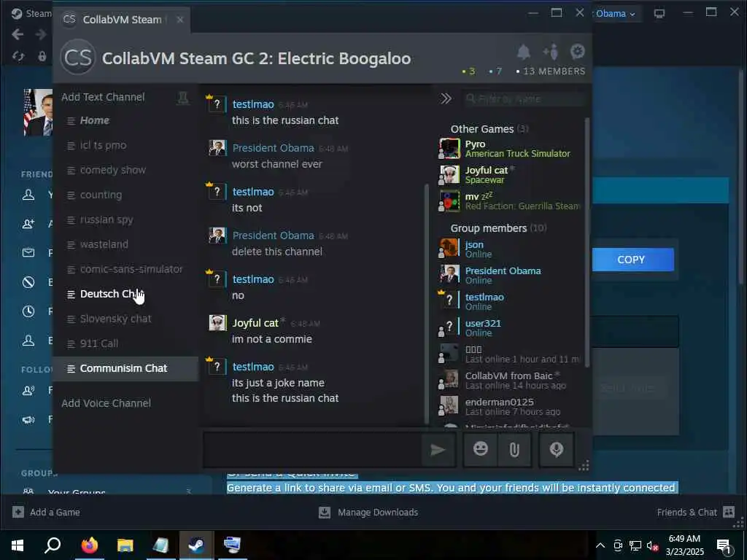Open the emoticon picker
The width and height of the screenshot is (747, 560).
pos(480,449)
